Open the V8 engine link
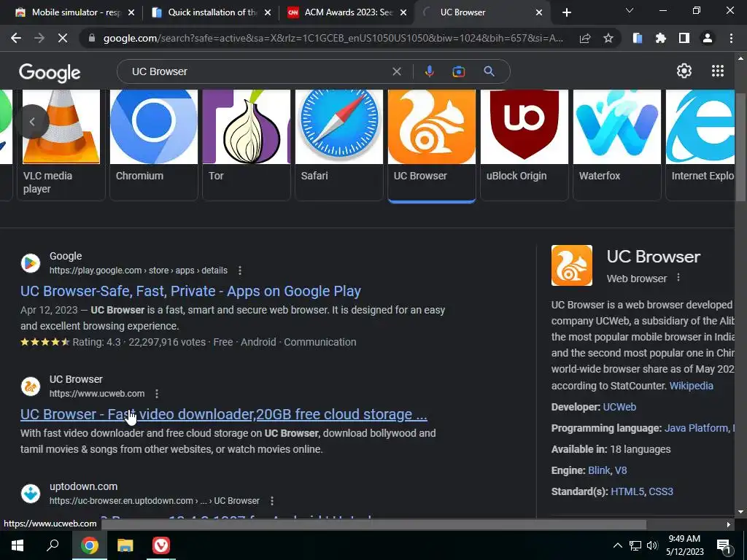Image resolution: width=747 pixels, height=560 pixels. coord(621,470)
